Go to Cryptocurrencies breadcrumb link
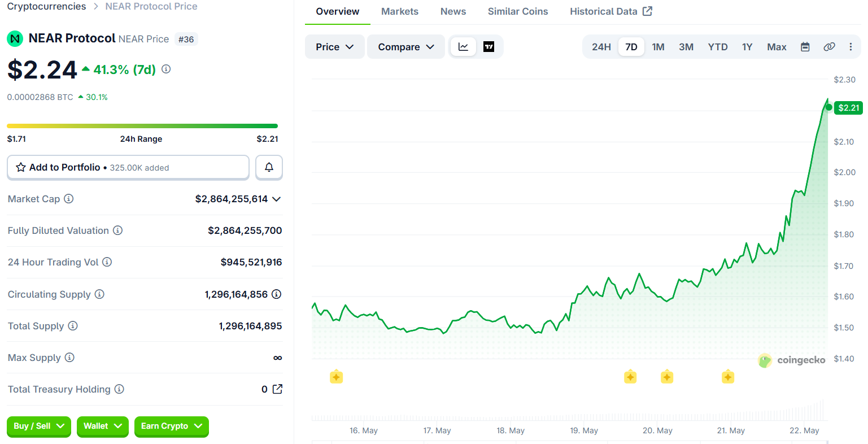 pyautogui.click(x=46, y=6)
